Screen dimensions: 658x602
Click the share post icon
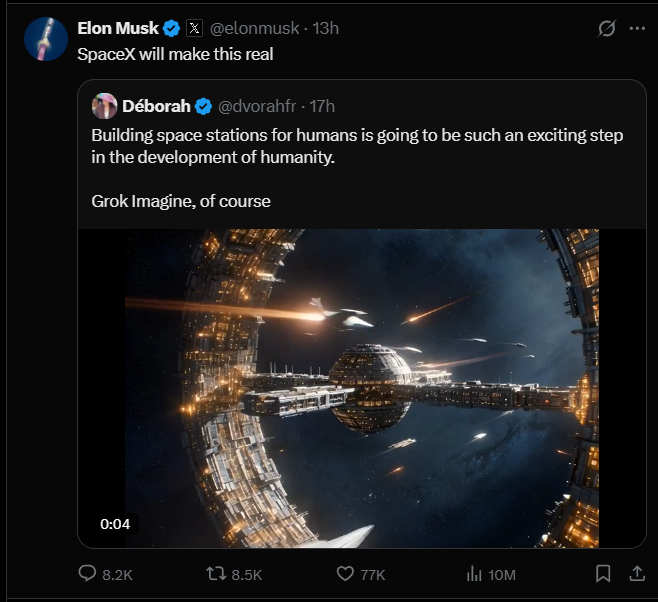coord(636,574)
